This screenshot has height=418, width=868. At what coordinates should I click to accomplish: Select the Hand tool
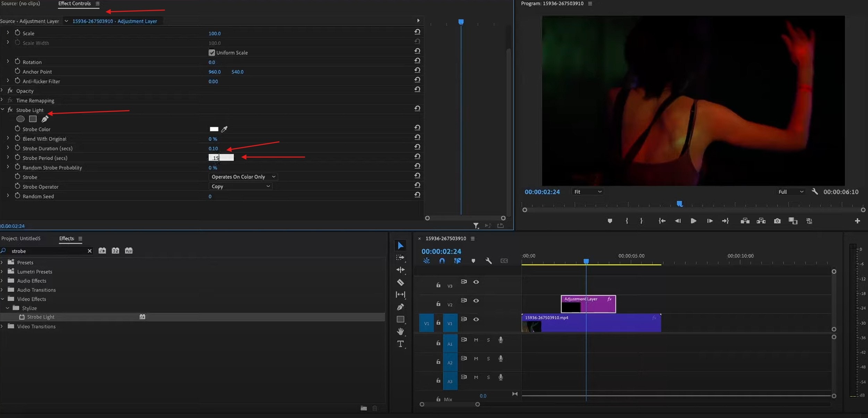point(400,331)
